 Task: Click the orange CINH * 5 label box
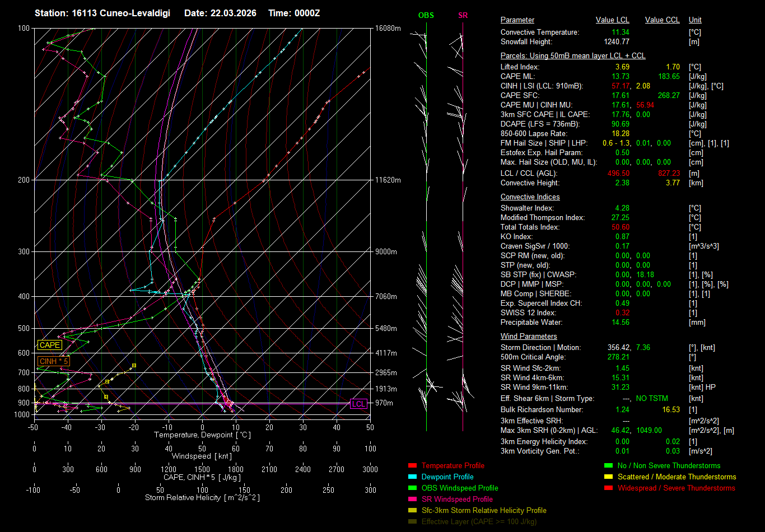click(x=54, y=362)
